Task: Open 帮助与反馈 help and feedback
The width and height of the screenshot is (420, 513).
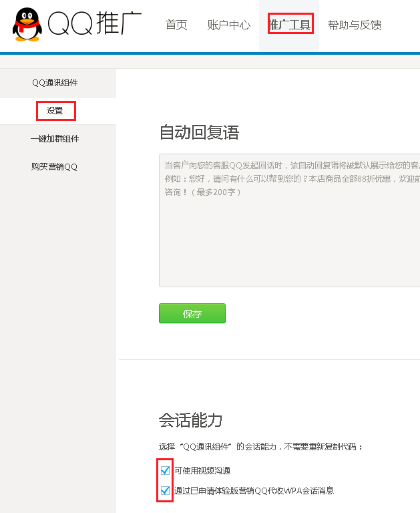Action: (x=355, y=25)
